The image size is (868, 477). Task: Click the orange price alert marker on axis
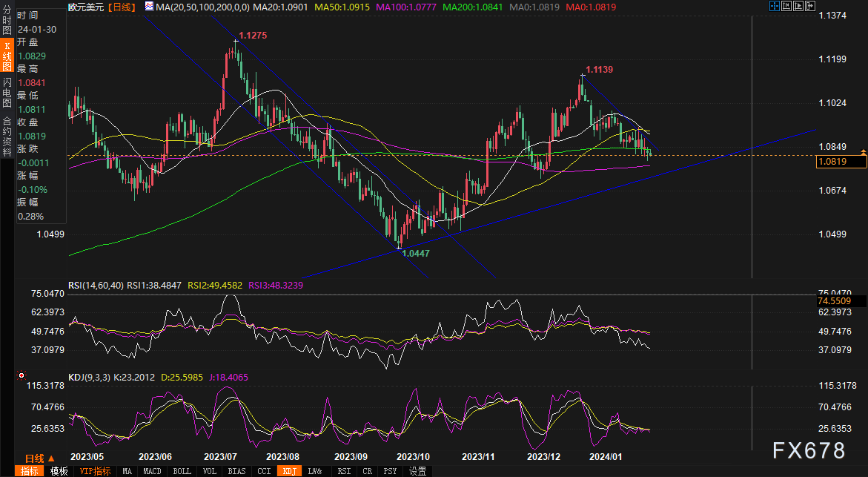tap(863, 151)
